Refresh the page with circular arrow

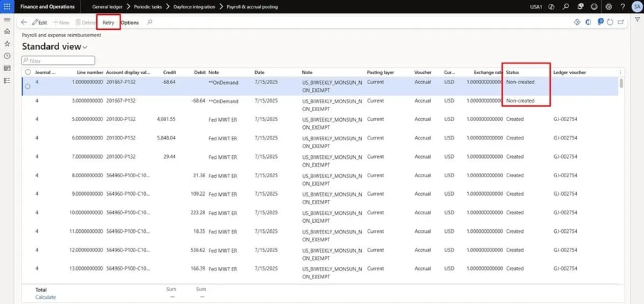click(610, 22)
